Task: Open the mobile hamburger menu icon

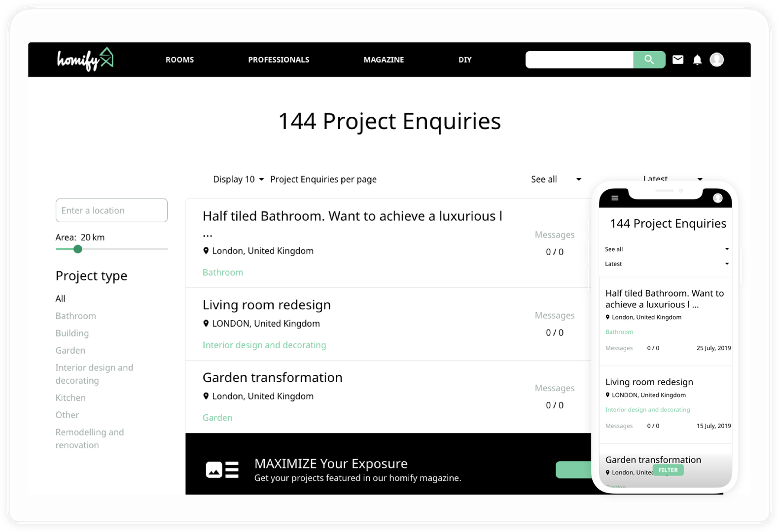Action: coord(615,198)
